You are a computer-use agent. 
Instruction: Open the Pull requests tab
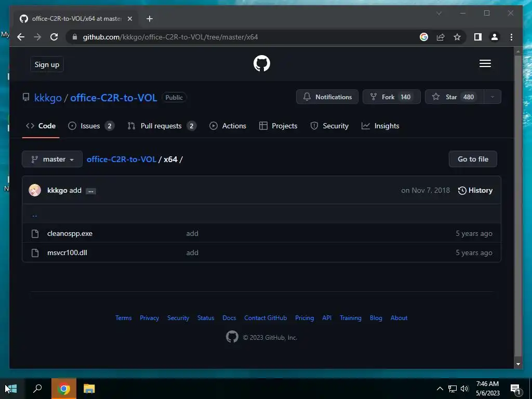162,126
